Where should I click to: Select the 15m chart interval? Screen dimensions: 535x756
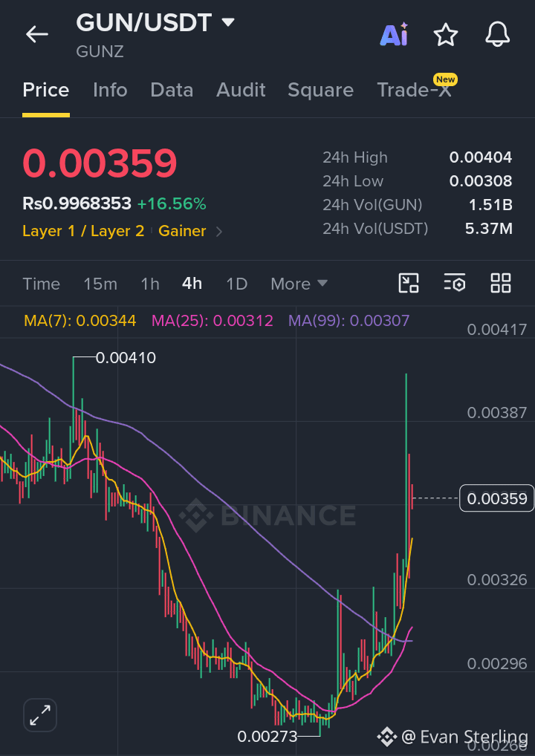[100, 284]
